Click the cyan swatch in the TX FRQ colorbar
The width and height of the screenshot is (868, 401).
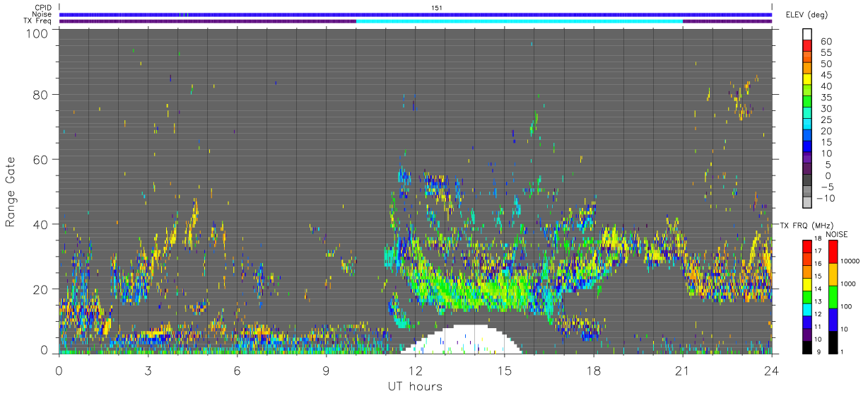[x=807, y=308]
